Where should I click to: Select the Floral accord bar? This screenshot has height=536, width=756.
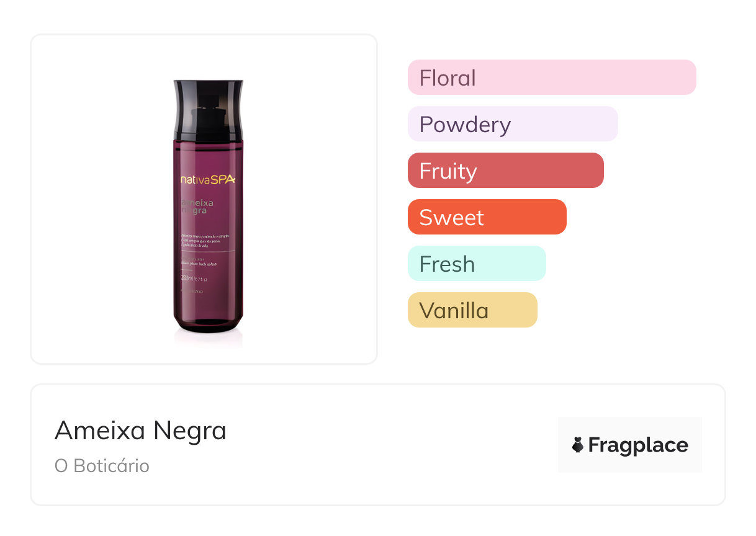click(x=551, y=78)
